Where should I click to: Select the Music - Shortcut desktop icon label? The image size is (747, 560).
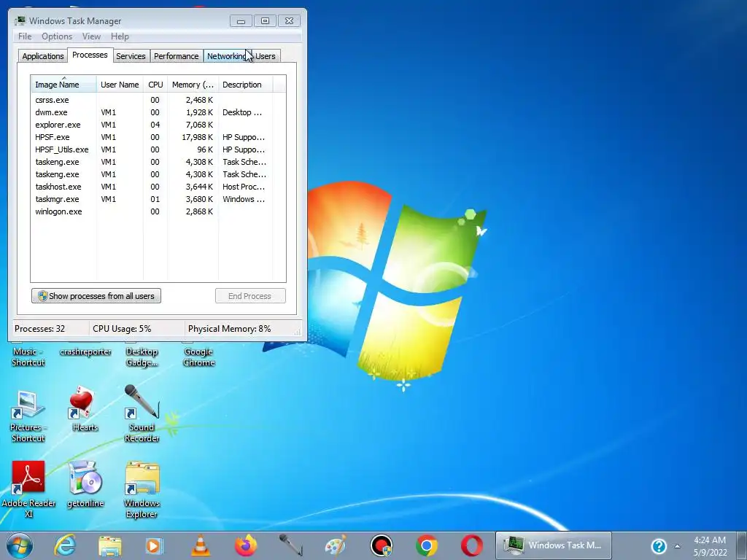28,357
